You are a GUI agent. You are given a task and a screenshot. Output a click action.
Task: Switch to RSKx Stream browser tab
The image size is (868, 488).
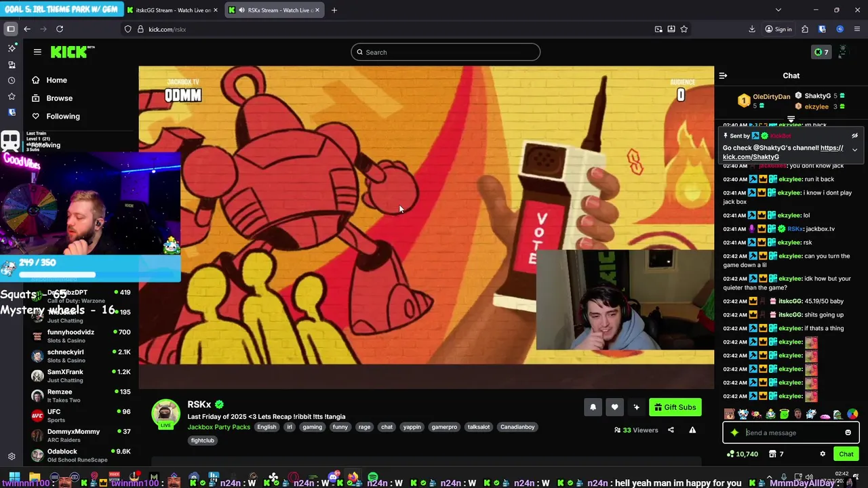(x=275, y=10)
